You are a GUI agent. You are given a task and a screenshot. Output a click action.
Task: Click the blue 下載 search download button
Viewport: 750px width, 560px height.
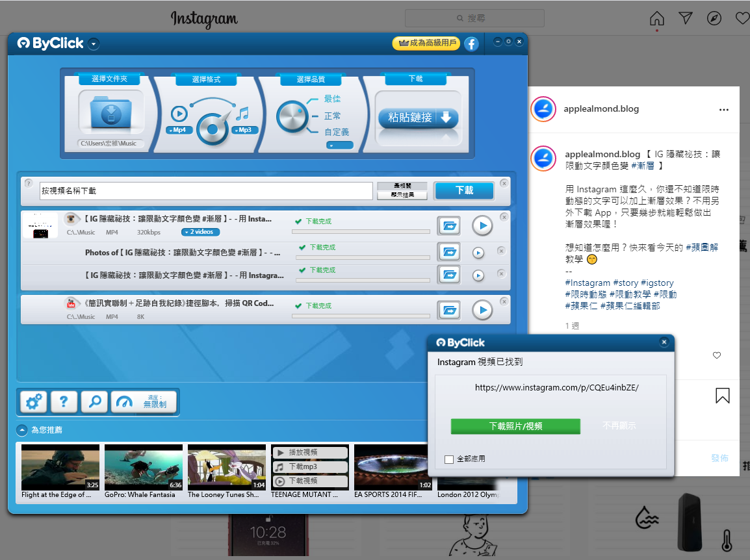tap(464, 190)
